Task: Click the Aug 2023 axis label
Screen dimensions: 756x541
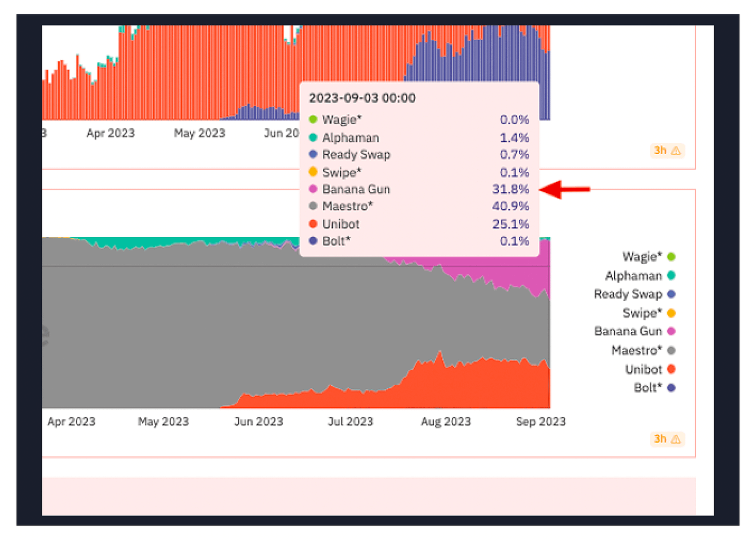Action: point(446,422)
